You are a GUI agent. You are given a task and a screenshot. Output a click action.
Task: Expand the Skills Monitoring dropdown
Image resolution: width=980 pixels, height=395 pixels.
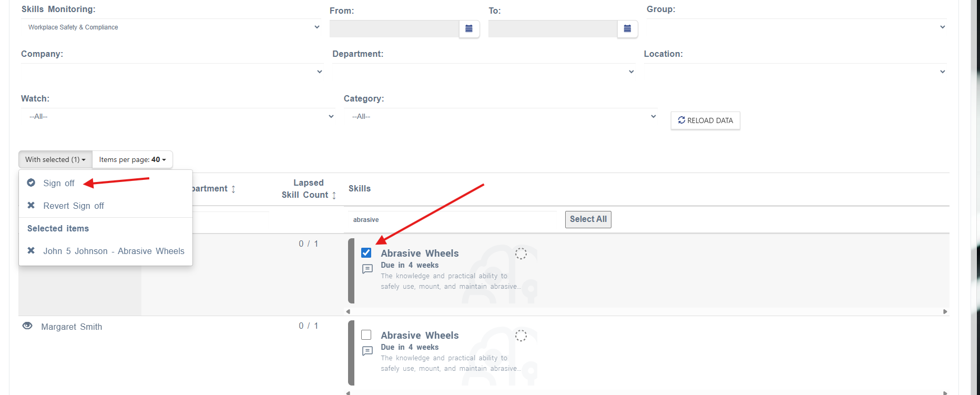(x=171, y=27)
